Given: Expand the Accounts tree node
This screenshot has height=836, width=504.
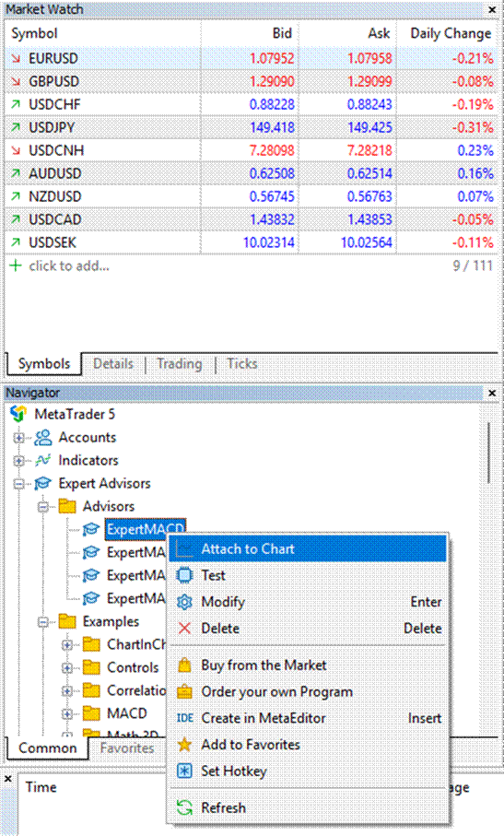Looking at the screenshot, I should (x=19, y=438).
